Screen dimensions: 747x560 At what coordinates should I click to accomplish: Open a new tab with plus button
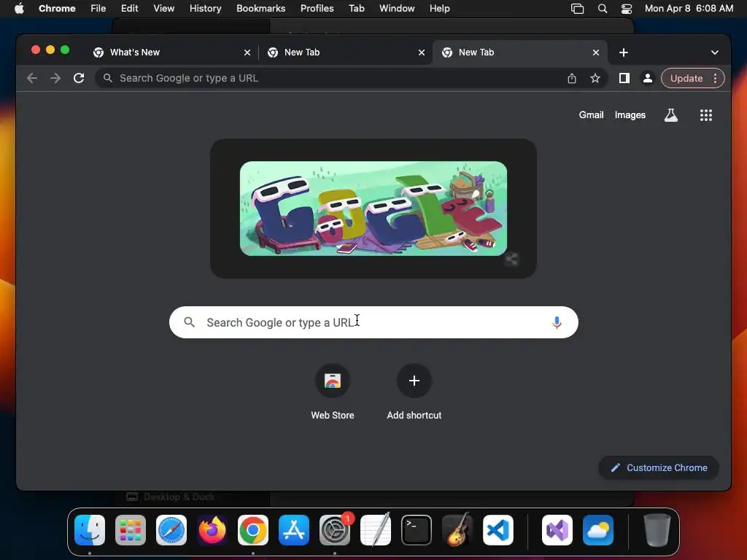(624, 52)
